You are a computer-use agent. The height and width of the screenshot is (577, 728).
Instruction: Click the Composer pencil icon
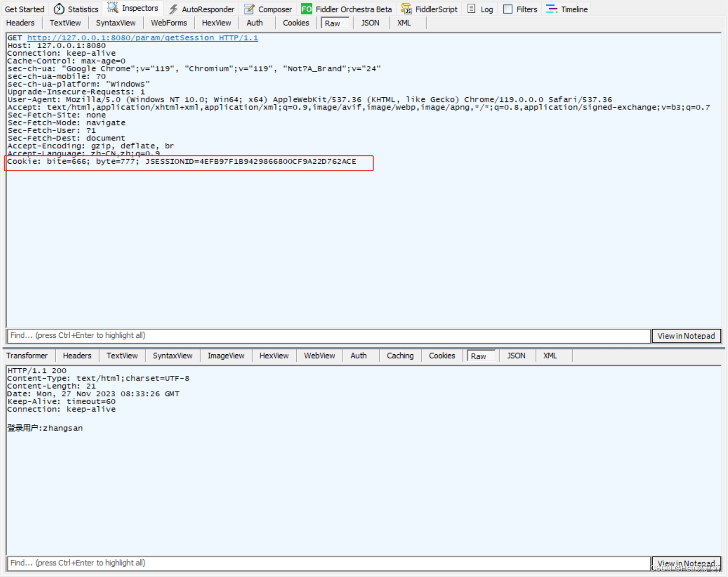pyautogui.click(x=250, y=9)
